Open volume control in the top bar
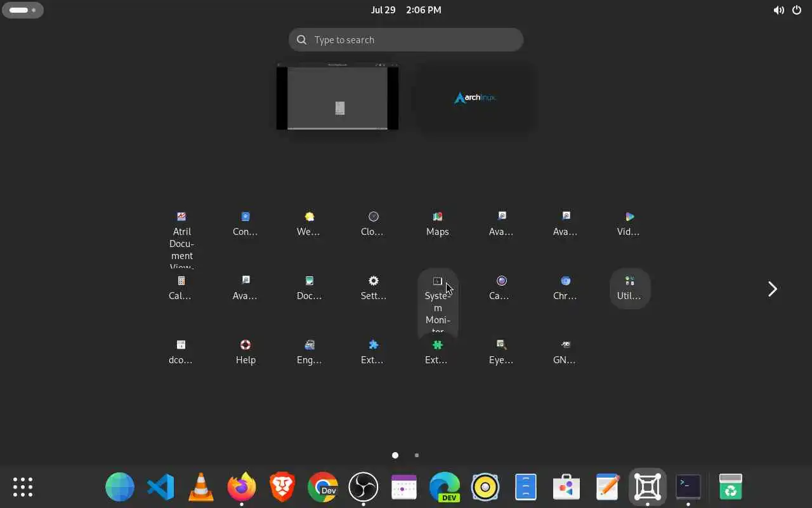 (778, 10)
